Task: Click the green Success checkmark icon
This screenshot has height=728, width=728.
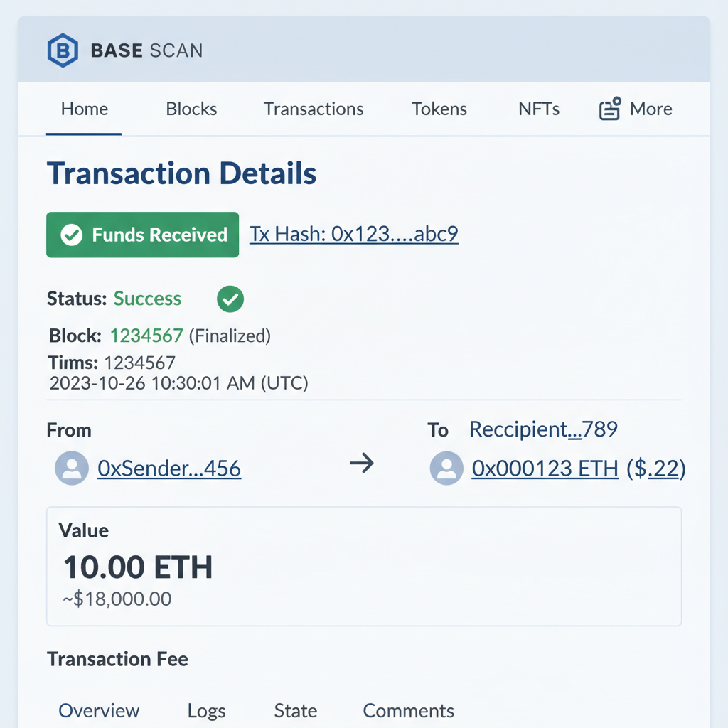Action: click(x=230, y=299)
